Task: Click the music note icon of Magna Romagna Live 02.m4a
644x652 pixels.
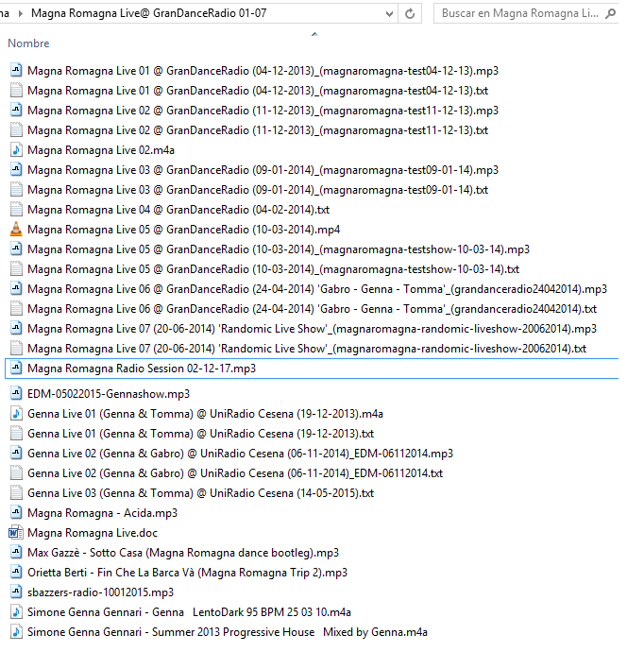Action: click(16, 149)
